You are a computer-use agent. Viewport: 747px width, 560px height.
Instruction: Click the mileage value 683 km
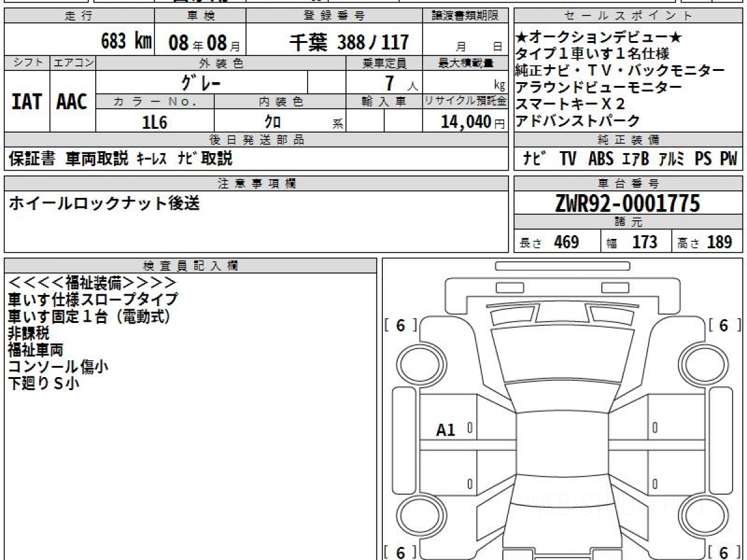tap(126, 42)
